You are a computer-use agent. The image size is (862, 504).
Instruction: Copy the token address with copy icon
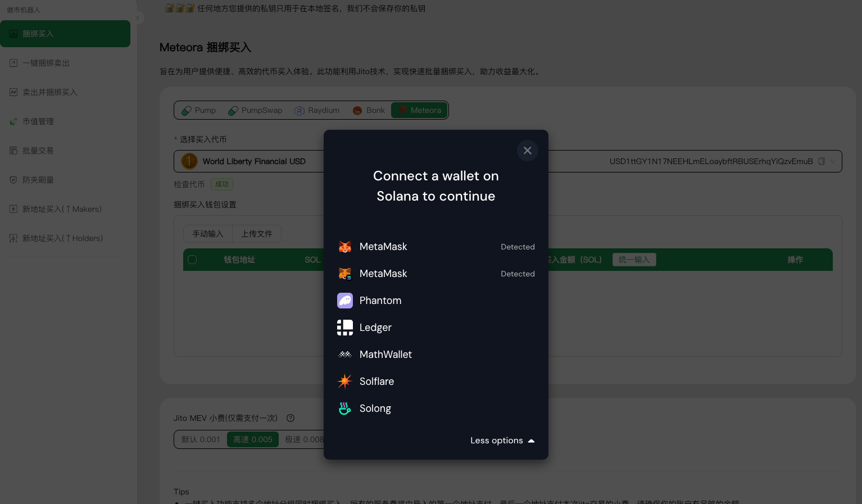[821, 161]
